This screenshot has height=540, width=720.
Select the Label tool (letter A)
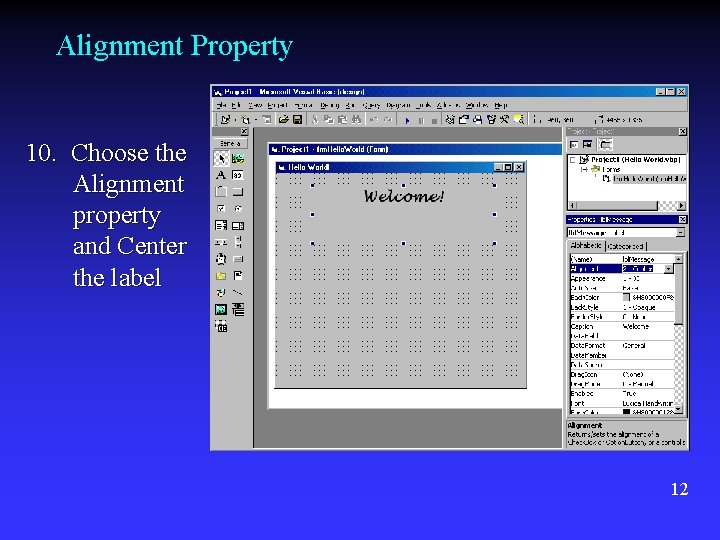(x=221, y=175)
